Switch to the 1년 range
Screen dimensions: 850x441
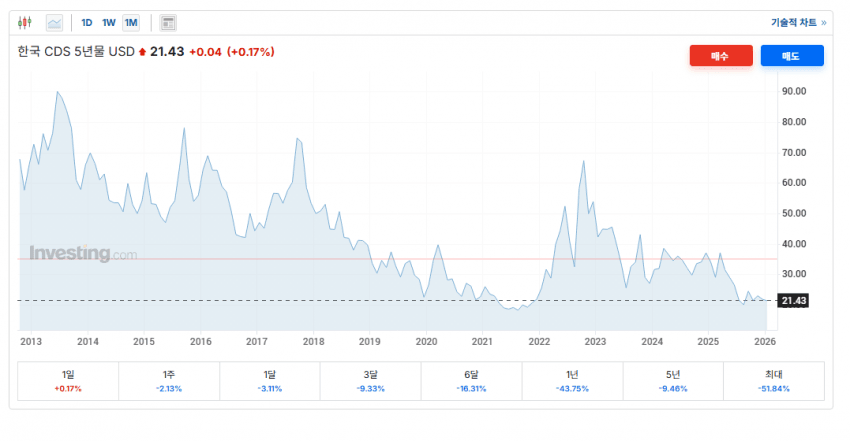(572, 381)
